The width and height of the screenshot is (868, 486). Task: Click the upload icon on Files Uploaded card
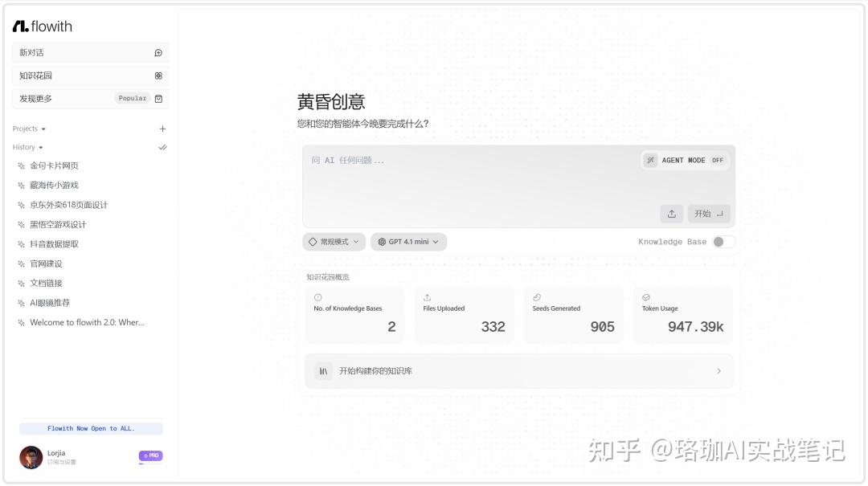(x=427, y=297)
